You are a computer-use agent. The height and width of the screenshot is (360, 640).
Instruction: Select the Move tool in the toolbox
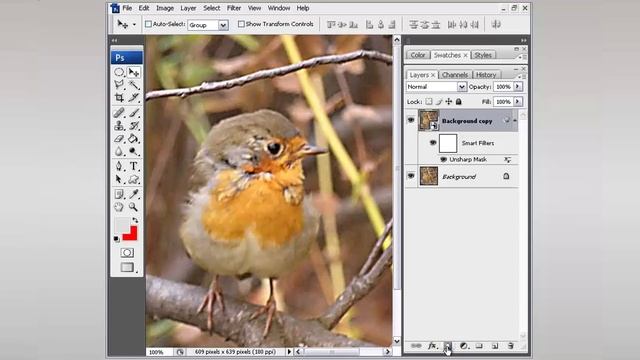(133, 72)
